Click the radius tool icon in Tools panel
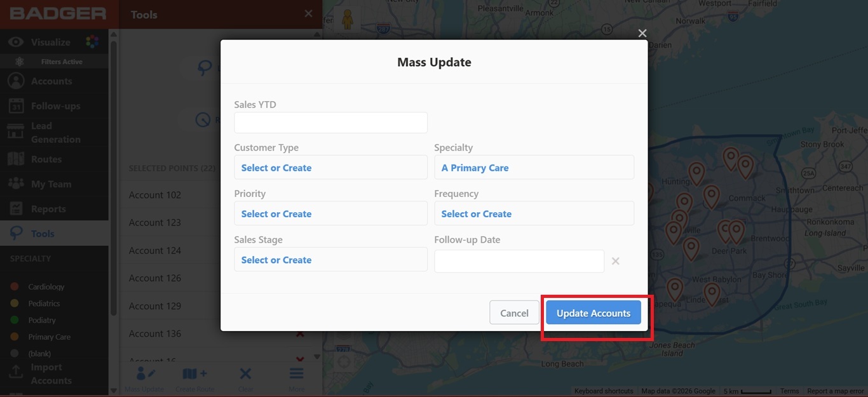The image size is (868, 397). coord(203,119)
